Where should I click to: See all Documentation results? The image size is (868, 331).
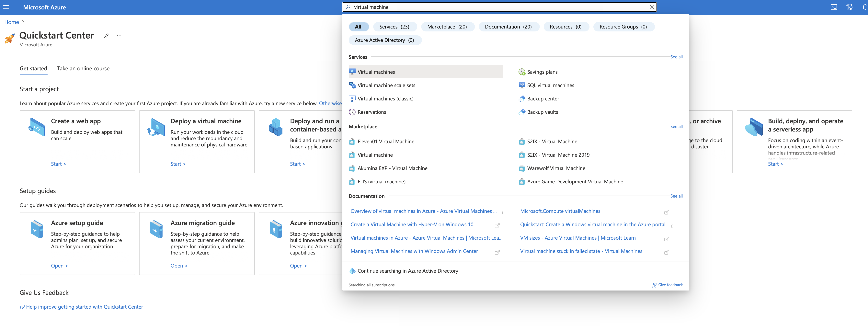pos(676,196)
